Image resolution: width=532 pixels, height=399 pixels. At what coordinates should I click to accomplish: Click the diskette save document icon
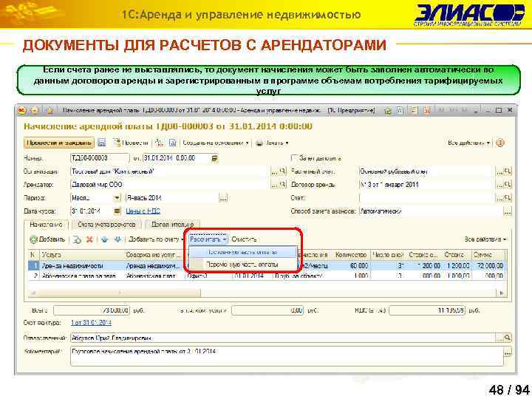click(x=101, y=143)
